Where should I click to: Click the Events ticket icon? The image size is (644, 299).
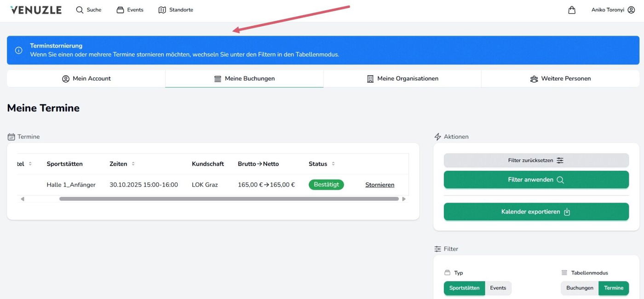[x=120, y=10]
